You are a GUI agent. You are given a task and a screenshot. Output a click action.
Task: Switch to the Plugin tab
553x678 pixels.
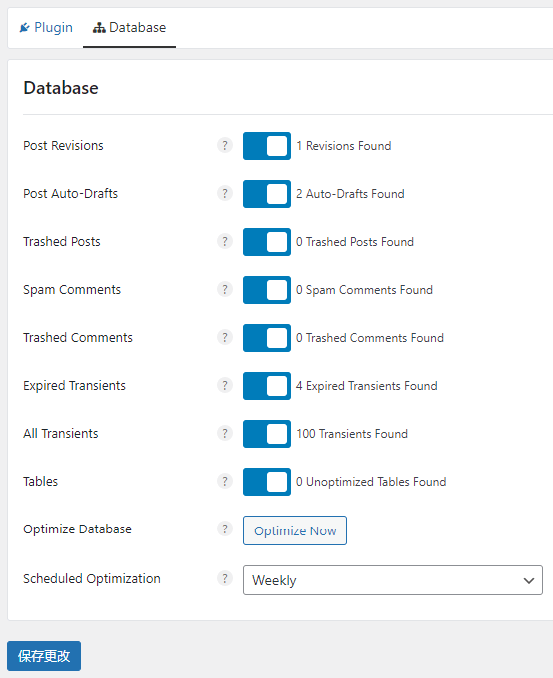tap(46, 28)
